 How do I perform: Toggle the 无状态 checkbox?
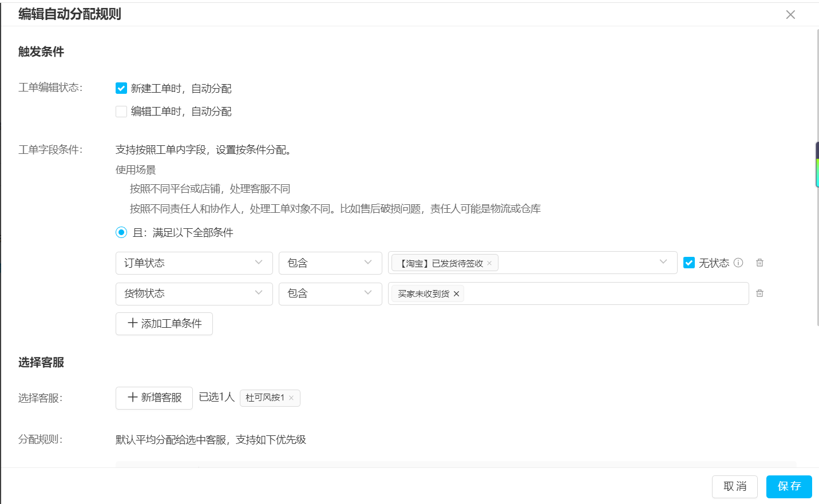(689, 263)
